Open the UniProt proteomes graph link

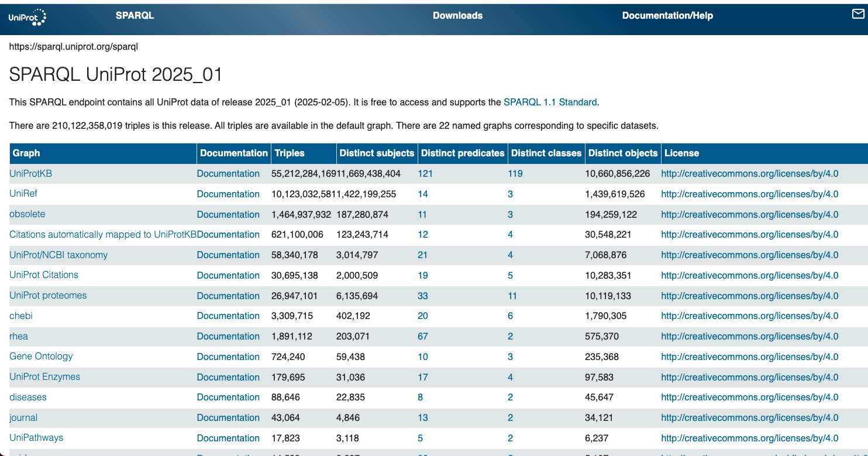[x=48, y=295]
